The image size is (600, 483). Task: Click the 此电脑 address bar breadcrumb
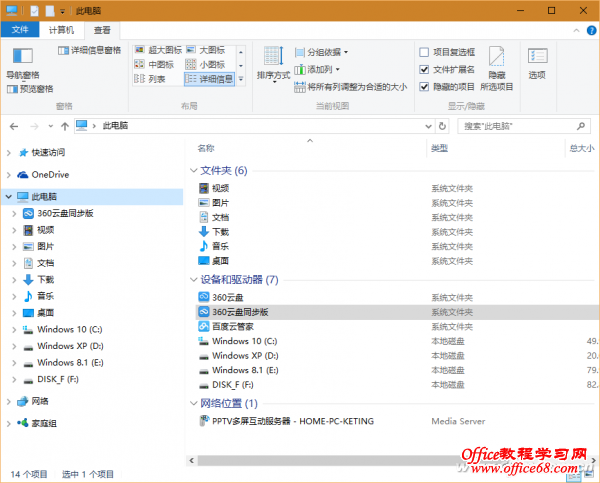(115, 126)
